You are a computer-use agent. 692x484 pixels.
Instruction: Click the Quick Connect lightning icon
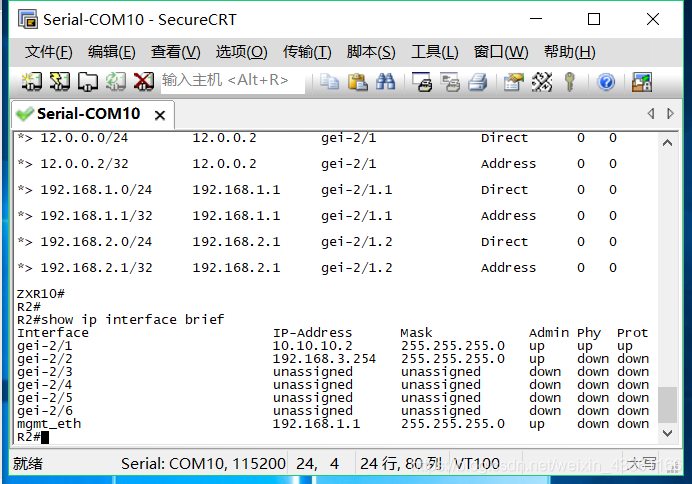coord(60,82)
